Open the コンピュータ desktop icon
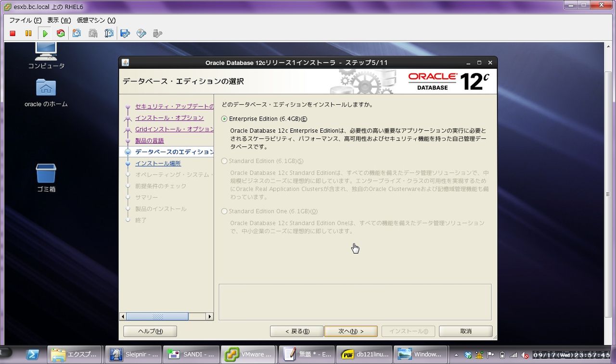This screenshot has height=364, width=616. (x=46, y=55)
